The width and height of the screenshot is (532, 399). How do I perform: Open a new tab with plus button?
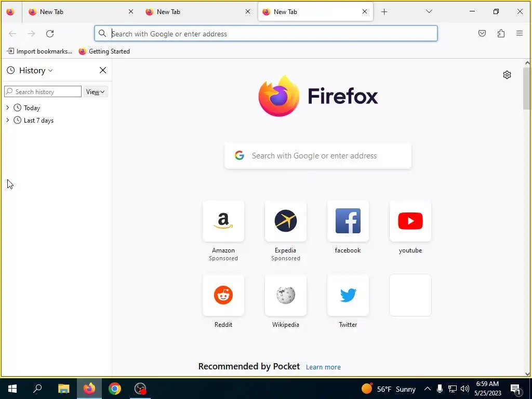pyautogui.click(x=384, y=12)
